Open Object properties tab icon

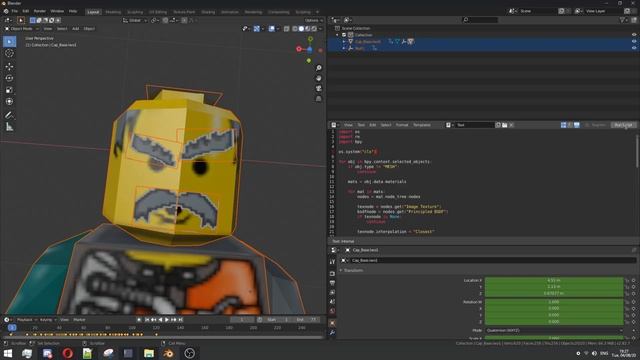pos(332,323)
